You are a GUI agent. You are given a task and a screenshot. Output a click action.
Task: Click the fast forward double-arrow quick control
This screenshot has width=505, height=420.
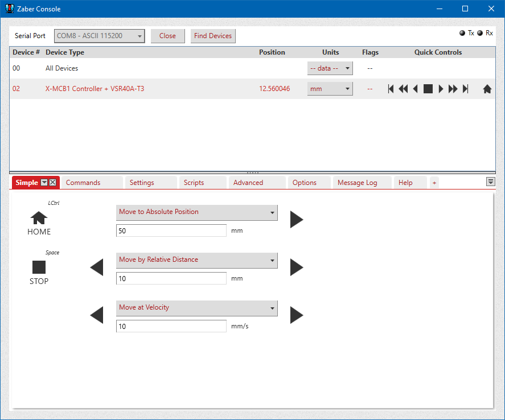pos(453,89)
